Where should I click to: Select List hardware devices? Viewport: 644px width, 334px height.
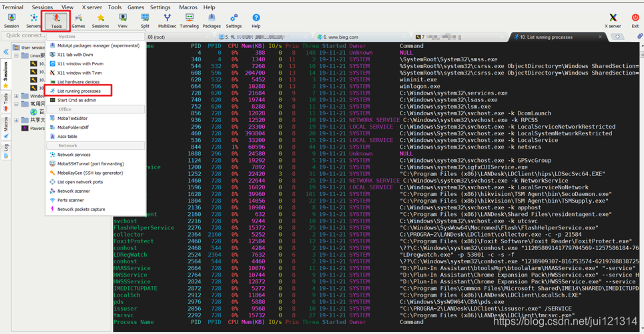95,81
